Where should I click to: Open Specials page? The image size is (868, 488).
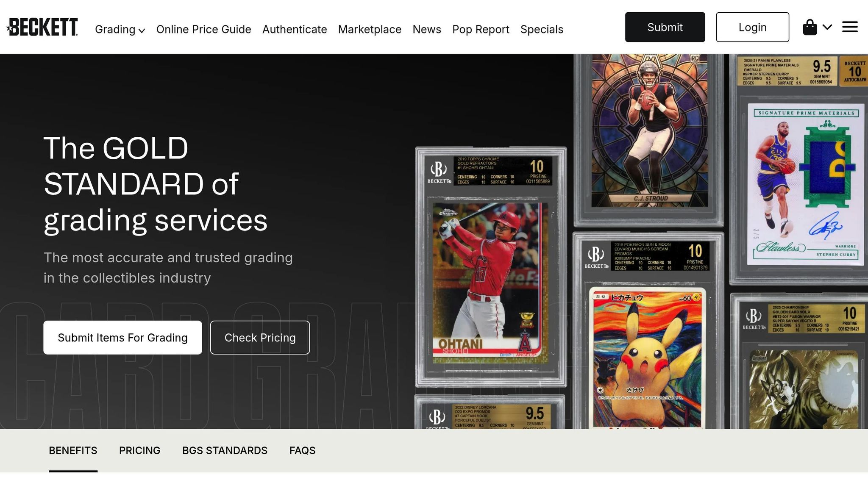pyautogui.click(x=542, y=29)
